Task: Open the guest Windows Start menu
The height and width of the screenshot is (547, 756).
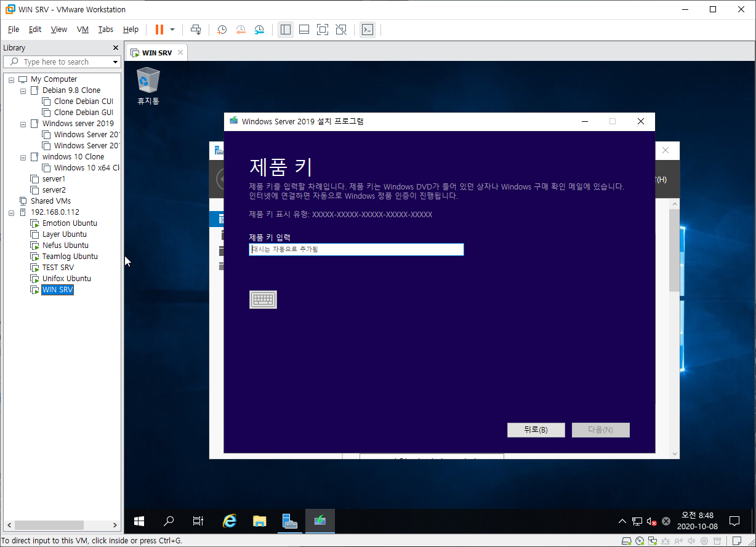Action: 139,521
